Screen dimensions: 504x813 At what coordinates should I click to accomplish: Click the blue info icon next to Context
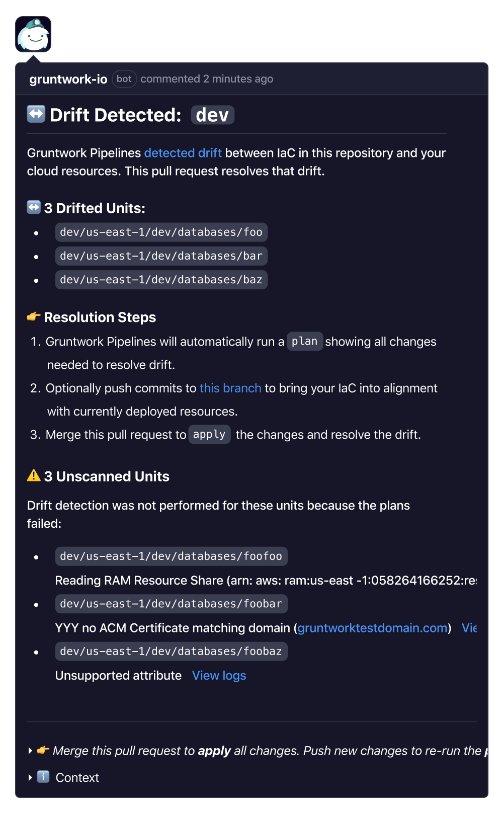coord(44,777)
